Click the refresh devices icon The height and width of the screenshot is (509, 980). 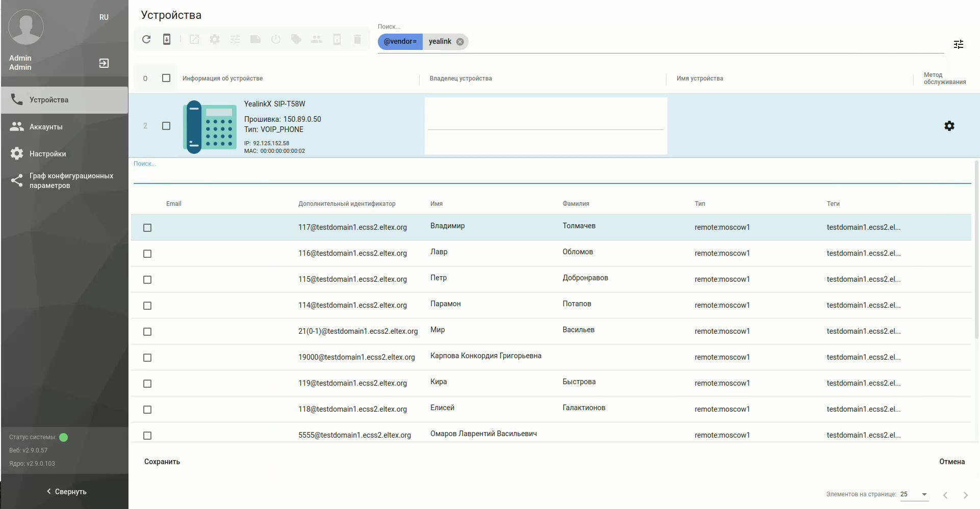click(146, 39)
